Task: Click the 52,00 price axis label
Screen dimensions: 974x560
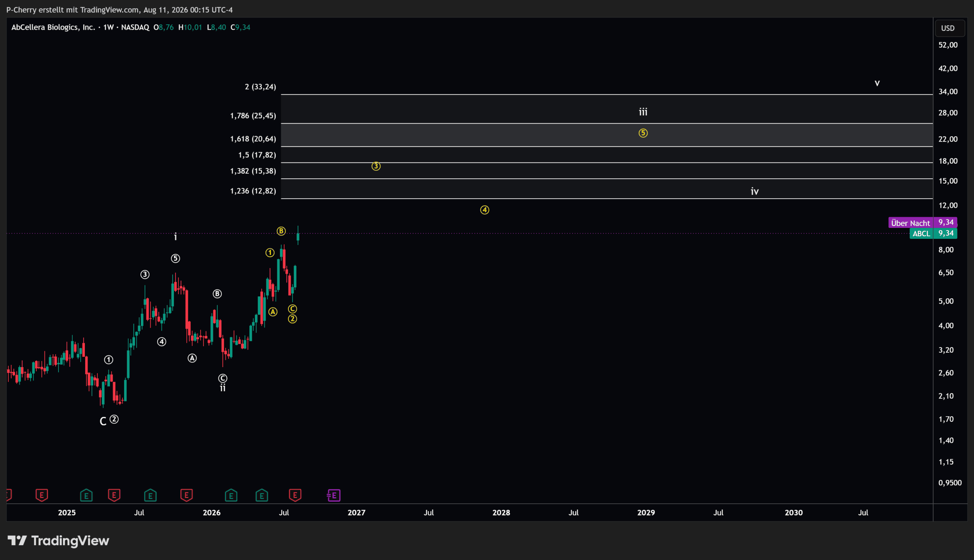Action: pos(948,45)
